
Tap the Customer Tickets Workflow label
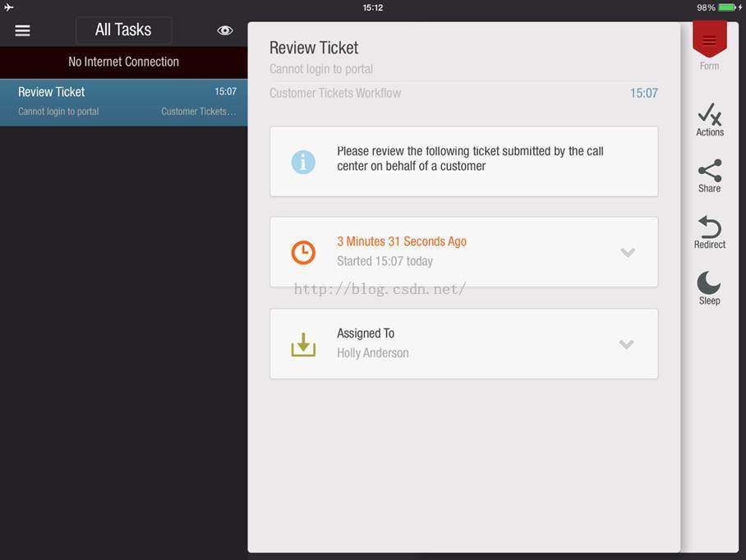pyautogui.click(x=335, y=93)
